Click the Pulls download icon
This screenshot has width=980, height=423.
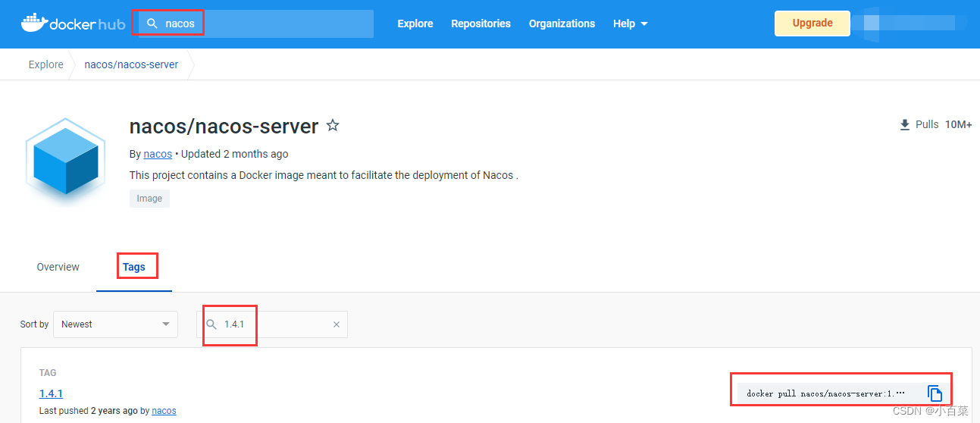click(904, 125)
